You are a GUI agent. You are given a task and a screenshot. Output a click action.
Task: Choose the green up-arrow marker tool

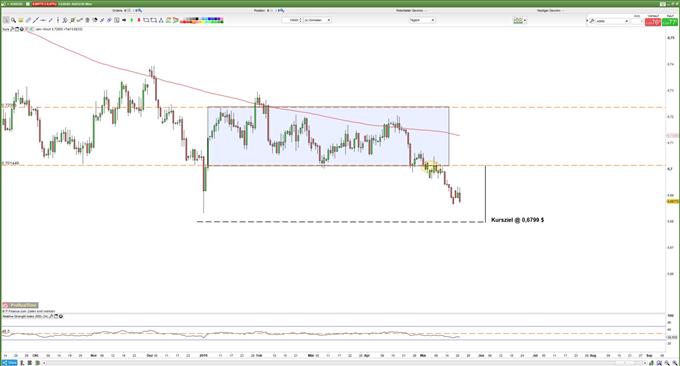click(131, 20)
